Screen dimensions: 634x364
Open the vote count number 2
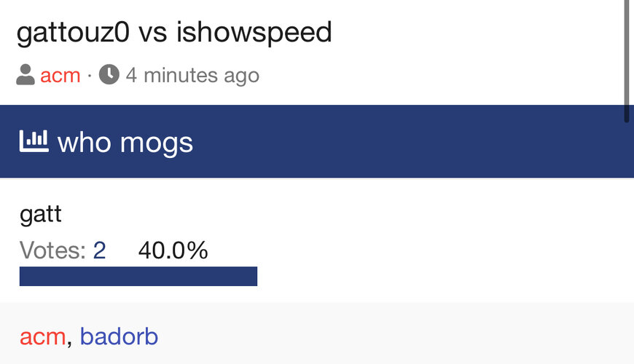99,251
